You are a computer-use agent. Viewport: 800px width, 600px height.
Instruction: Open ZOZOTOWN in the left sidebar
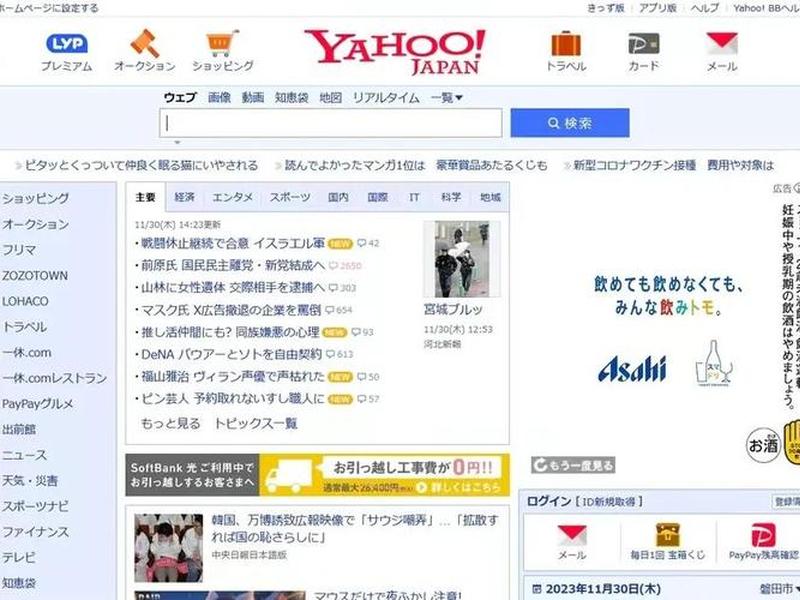[x=35, y=276]
